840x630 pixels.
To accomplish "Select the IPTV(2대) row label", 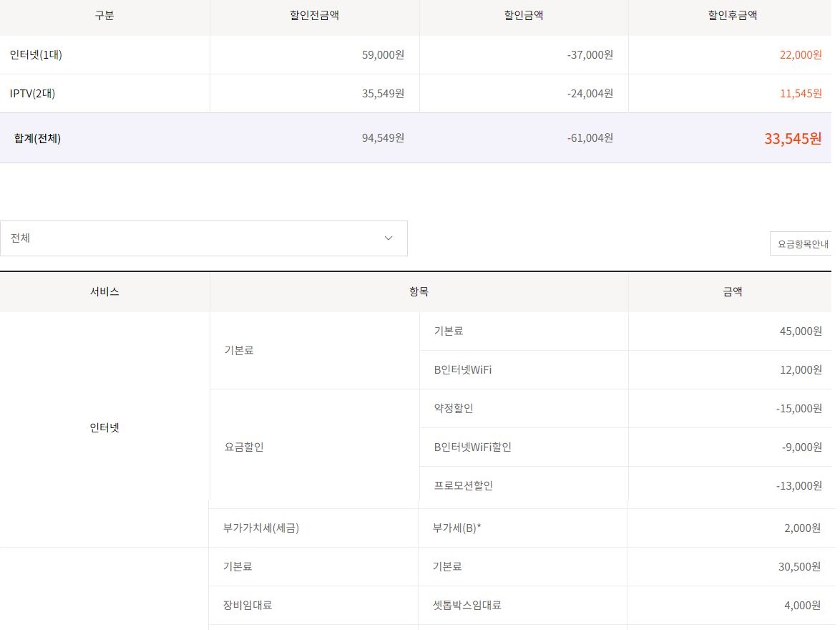I will pyautogui.click(x=32, y=93).
